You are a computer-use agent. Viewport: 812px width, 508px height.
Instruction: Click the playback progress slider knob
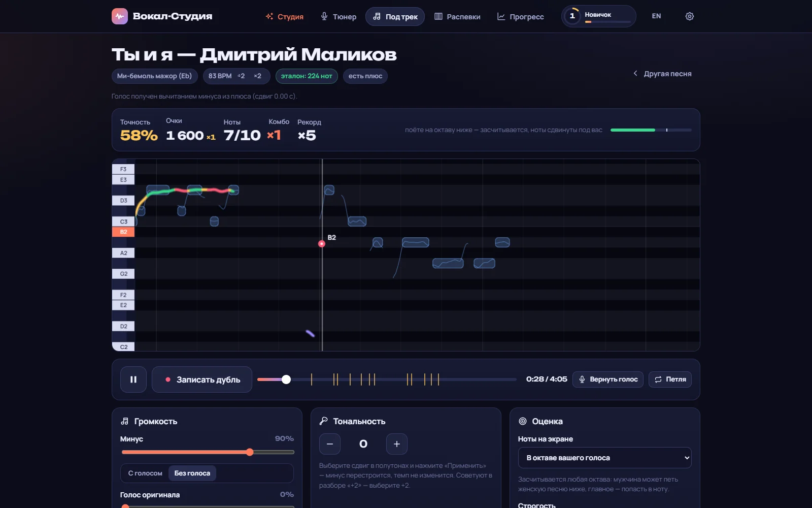click(286, 379)
